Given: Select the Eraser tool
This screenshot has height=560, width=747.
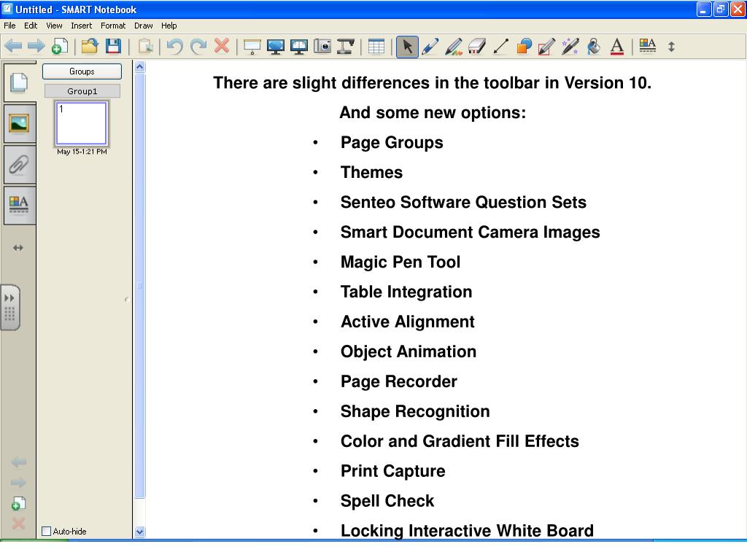Looking at the screenshot, I should (477, 47).
